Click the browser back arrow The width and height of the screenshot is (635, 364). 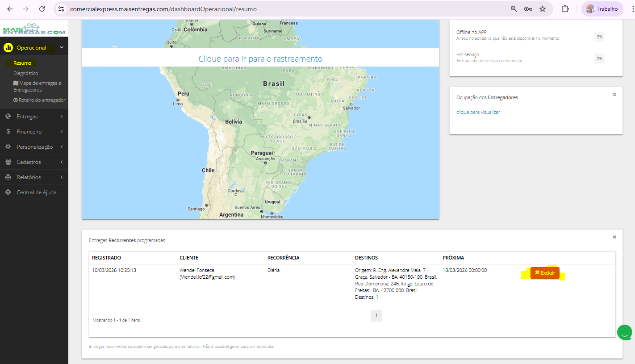pos(10,9)
